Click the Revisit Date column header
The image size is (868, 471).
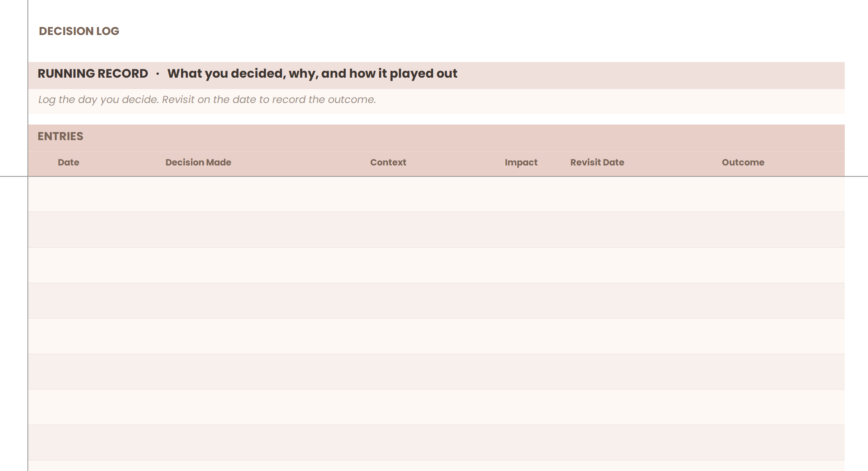[x=597, y=162]
